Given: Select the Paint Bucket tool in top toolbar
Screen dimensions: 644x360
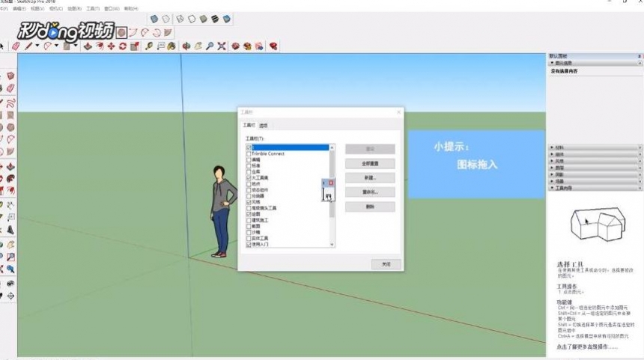Looking at the screenshot, I should (x=171, y=46).
